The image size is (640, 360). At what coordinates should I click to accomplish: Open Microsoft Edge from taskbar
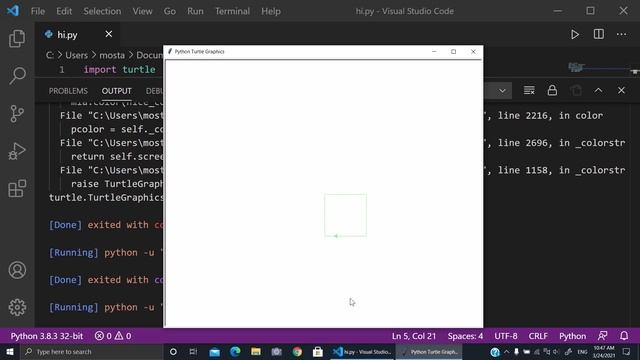click(x=235, y=351)
